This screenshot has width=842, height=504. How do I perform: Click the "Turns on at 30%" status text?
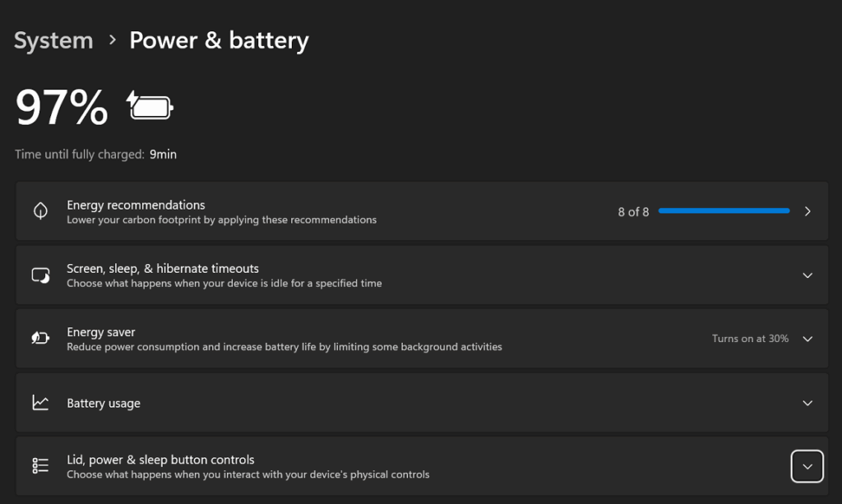750,339
